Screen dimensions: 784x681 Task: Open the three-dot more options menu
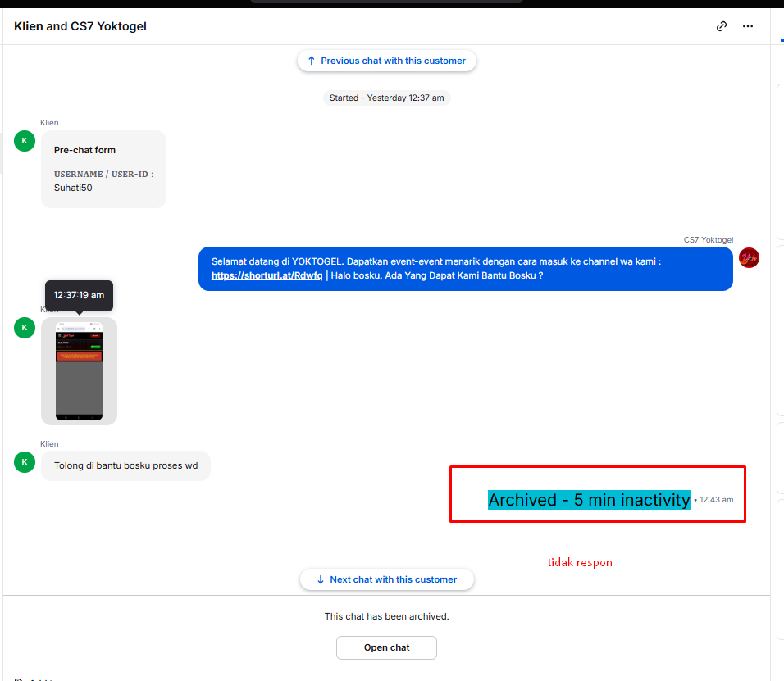[x=747, y=26]
